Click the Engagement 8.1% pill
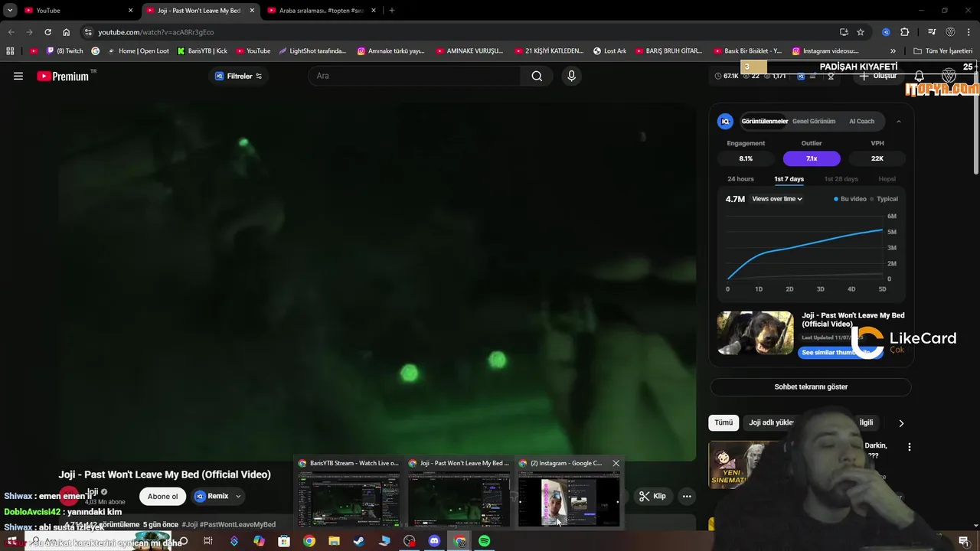This screenshot has width=980, height=551. click(x=746, y=158)
